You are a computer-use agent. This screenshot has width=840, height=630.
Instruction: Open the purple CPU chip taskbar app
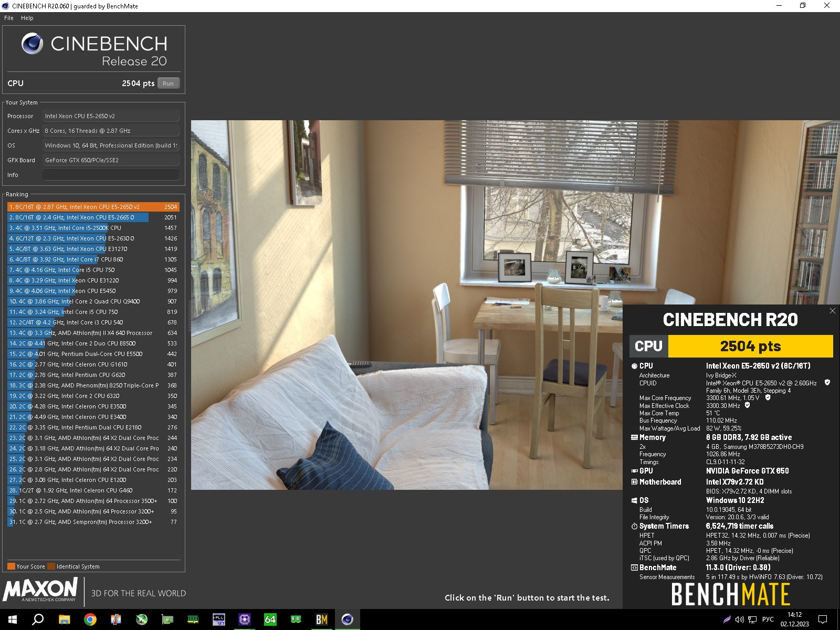[x=244, y=619]
